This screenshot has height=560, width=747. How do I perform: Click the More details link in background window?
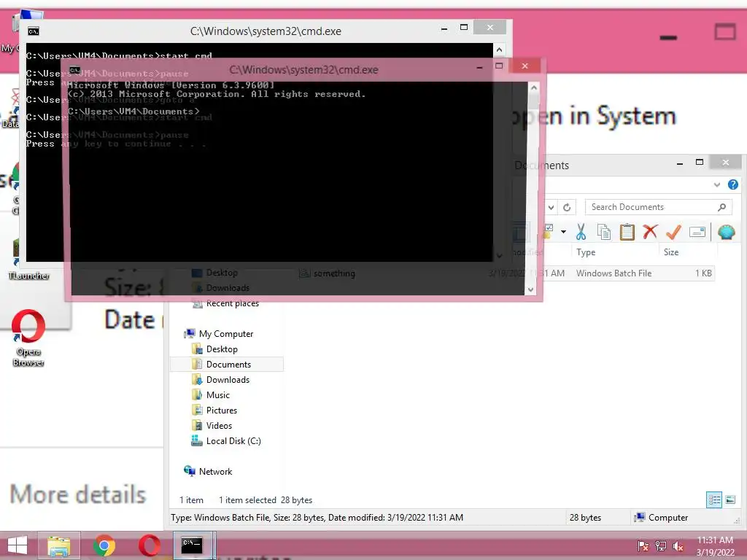(77, 494)
